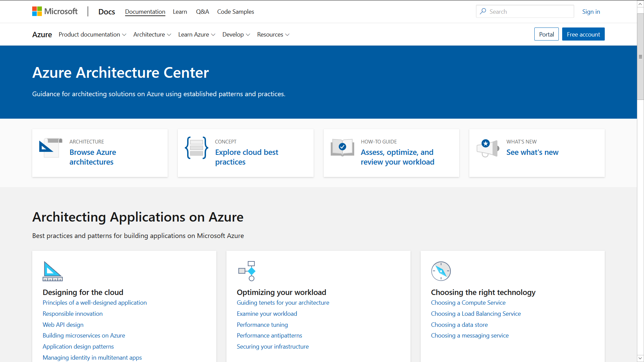This screenshot has height=362, width=644.
Task: Expand the Product documentation dropdown
Action: tap(92, 35)
